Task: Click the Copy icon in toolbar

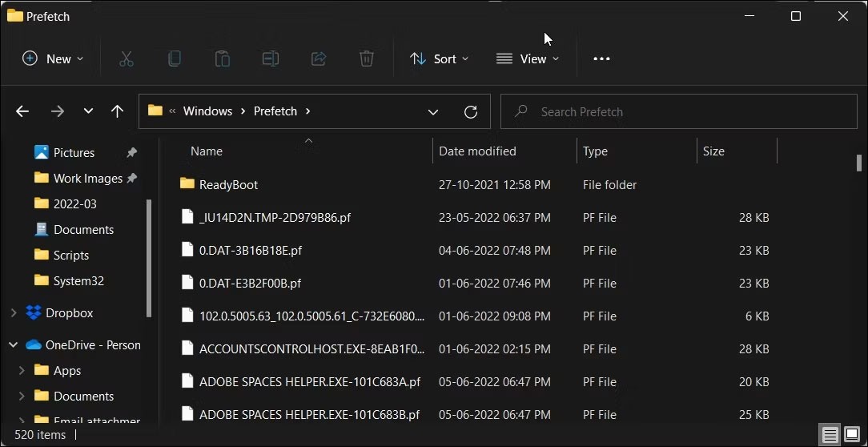Action: pyautogui.click(x=174, y=58)
